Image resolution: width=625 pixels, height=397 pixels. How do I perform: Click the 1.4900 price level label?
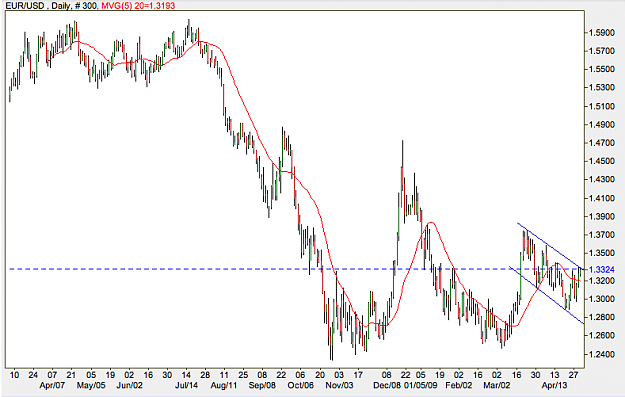(602, 125)
